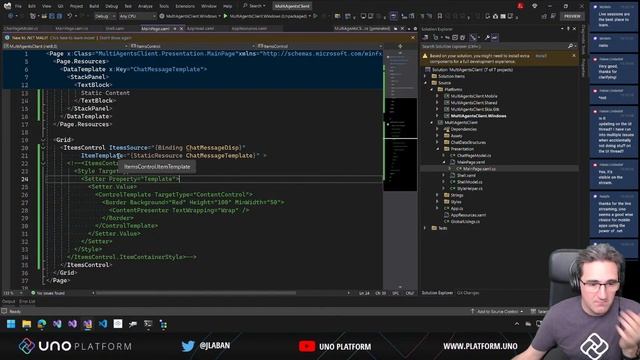
Task: Open the new item toolbar icon
Action: point(33,16)
